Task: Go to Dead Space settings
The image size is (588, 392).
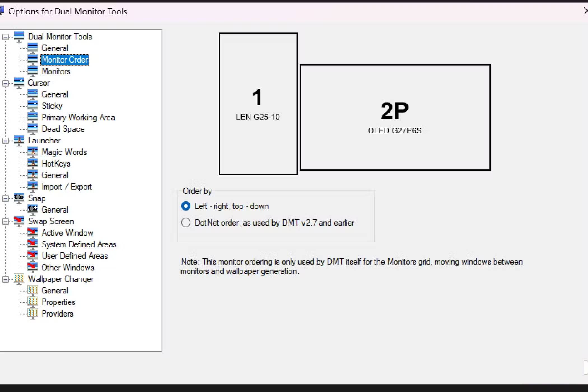Action: (63, 129)
